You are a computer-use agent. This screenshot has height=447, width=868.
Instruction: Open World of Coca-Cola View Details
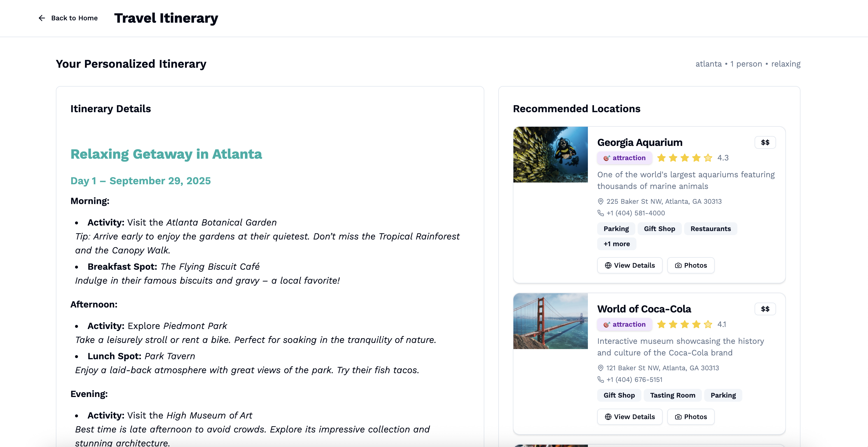629,417
